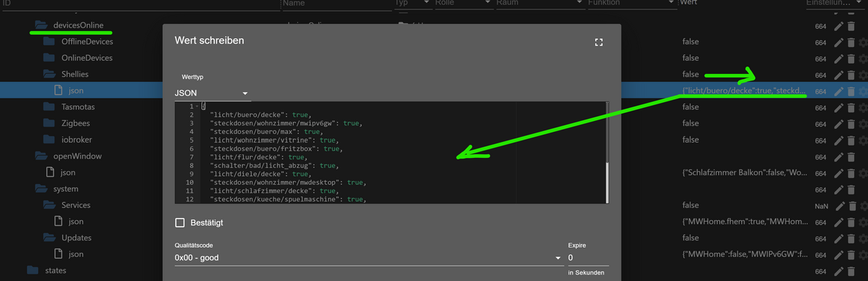Collapse the Services folder
Viewport: 868px width, 281px height.
coord(49,206)
